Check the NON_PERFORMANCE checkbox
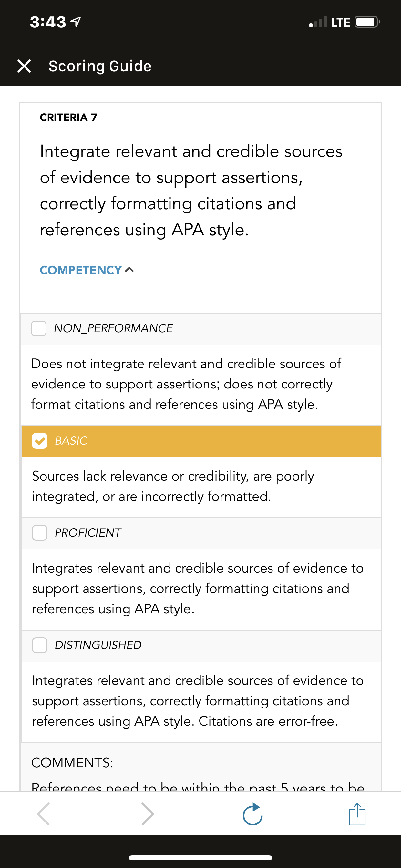The width and height of the screenshot is (401, 868). pyautogui.click(x=39, y=328)
